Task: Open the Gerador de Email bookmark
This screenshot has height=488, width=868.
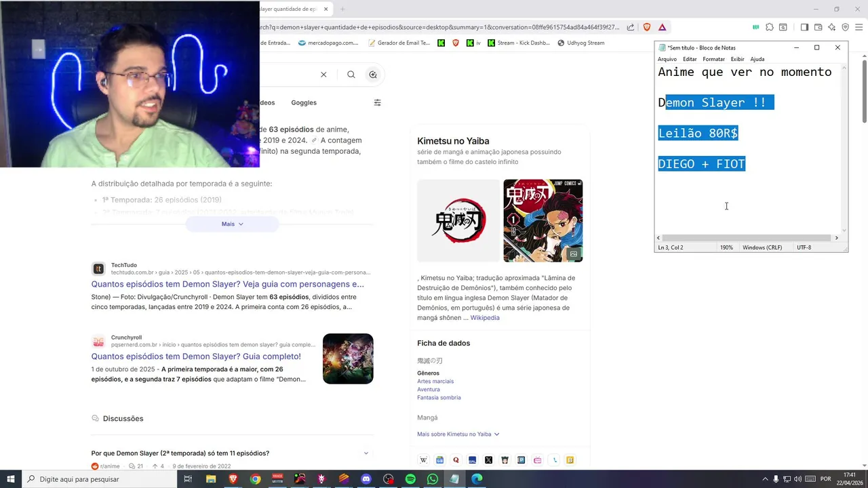Action: tap(399, 43)
